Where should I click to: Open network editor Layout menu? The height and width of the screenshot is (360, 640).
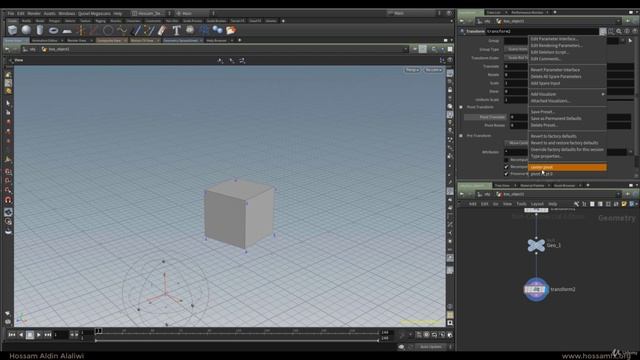click(537, 204)
